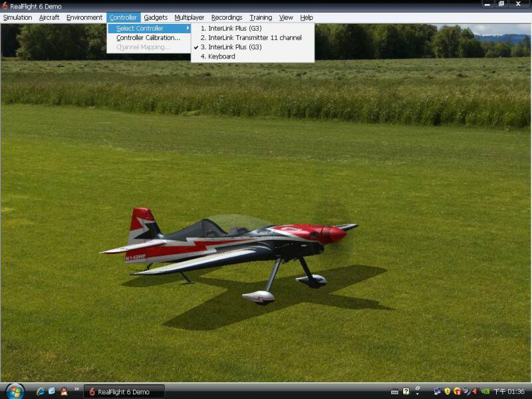Open the Training menu

point(261,18)
